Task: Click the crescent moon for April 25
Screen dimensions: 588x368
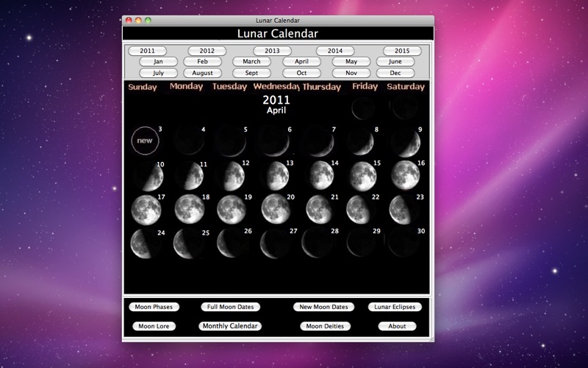Action: (x=187, y=244)
